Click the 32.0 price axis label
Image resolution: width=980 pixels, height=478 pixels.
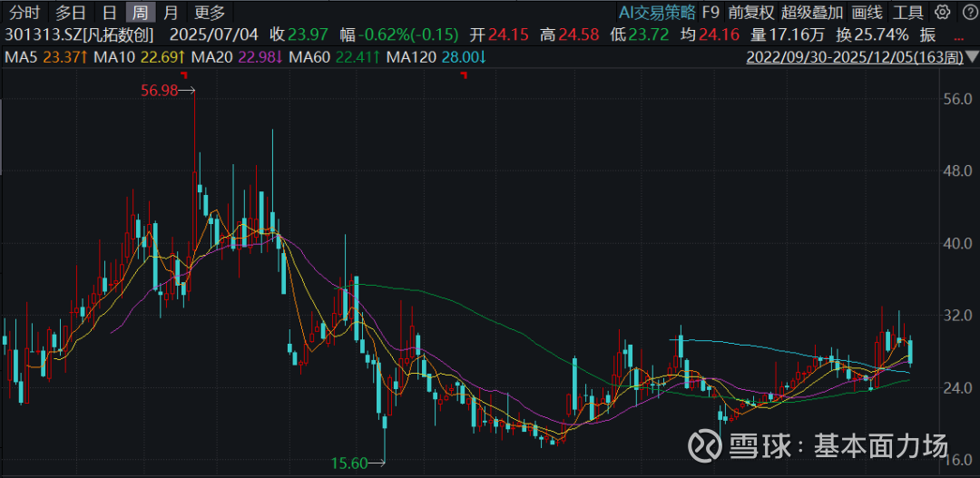coord(957,316)
